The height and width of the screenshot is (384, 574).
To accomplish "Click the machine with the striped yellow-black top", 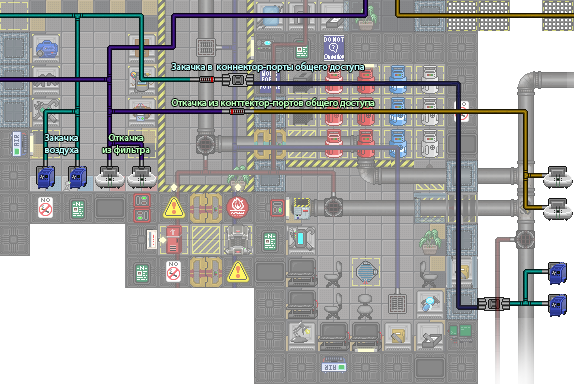I will pyautogui.click(x=301, y=208).
